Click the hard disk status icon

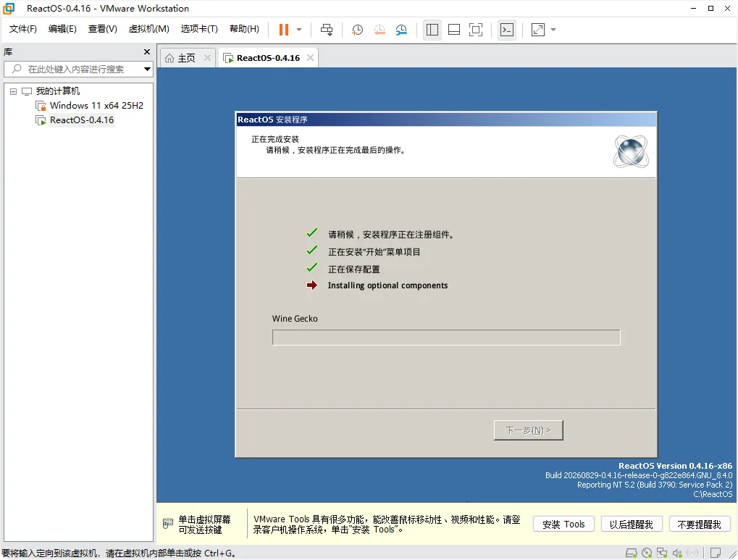(631, 553)
